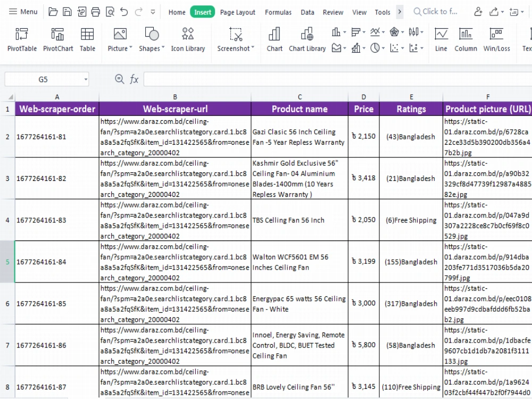The height and width of the screenshot is (399, 532).
Task: Select column C header
Action: tap(300, 97)
